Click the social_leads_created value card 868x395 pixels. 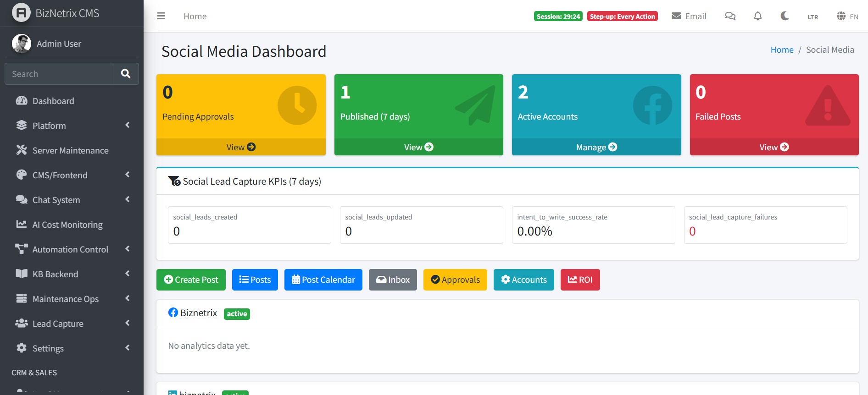(x=250, y=225)
